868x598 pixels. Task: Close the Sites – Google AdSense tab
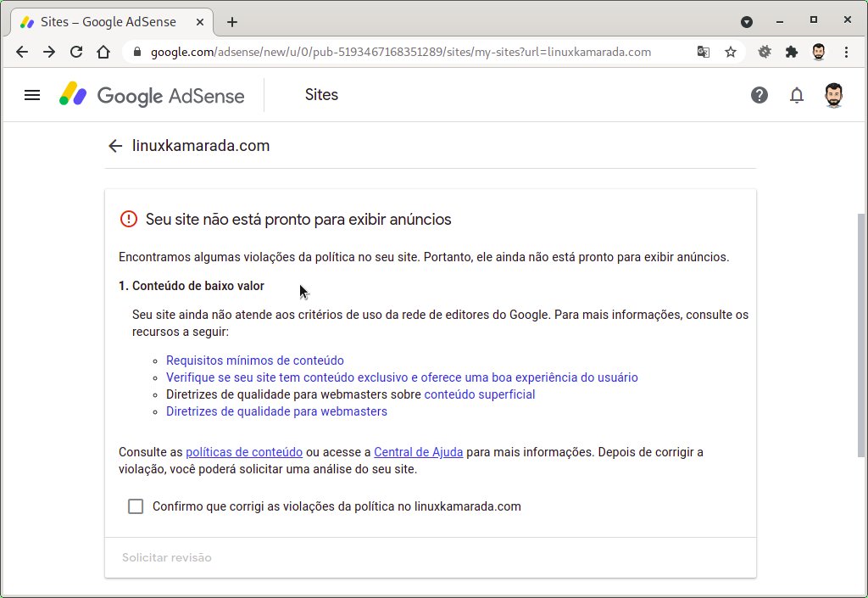[200, 22]
